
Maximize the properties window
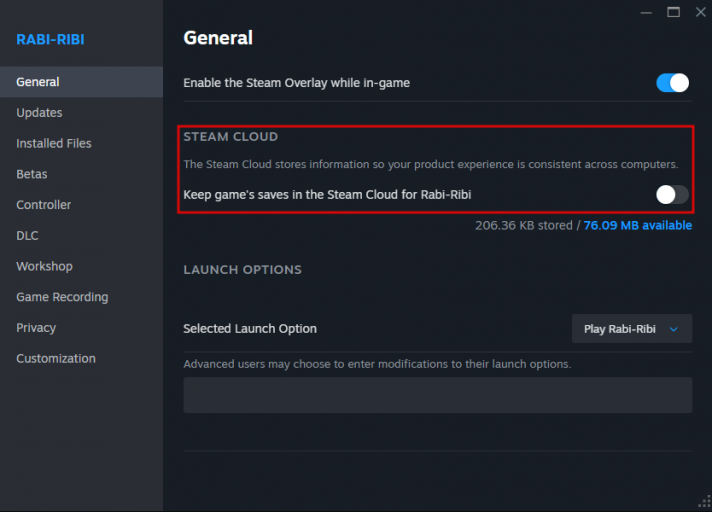pos(673,12)
